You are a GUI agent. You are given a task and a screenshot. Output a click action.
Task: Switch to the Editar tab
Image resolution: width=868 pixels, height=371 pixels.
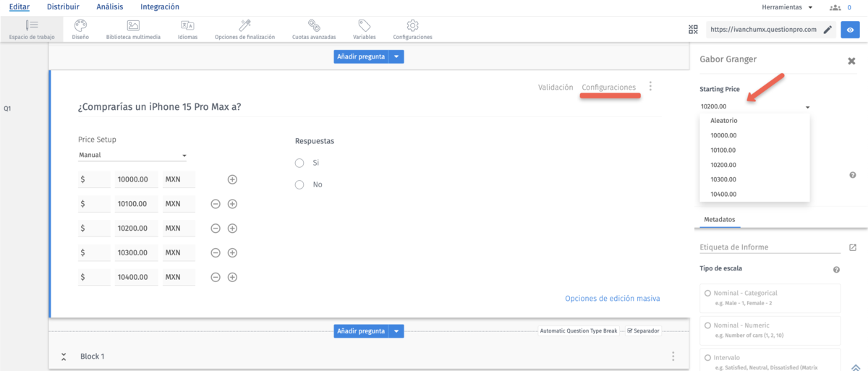coord(19,7)
